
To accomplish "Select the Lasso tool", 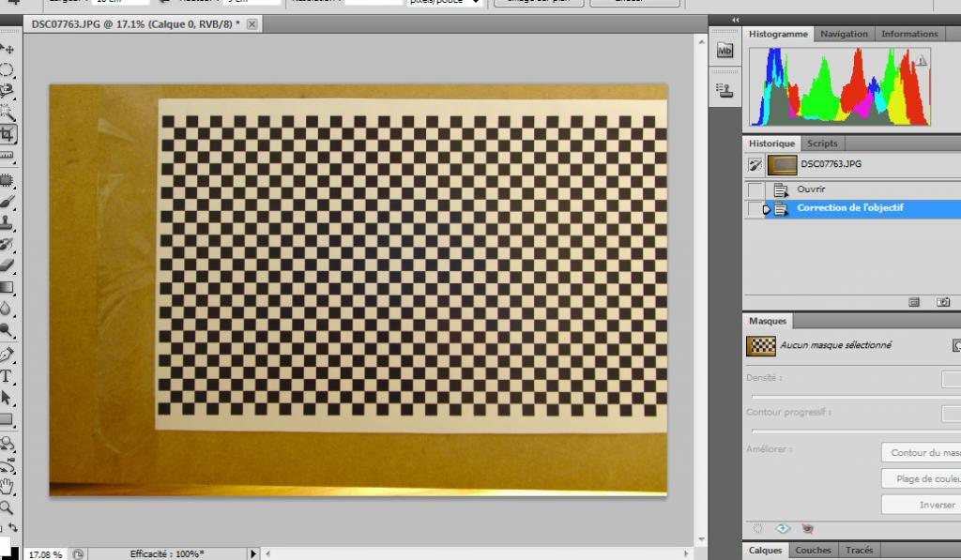I will tap(7, 91).
